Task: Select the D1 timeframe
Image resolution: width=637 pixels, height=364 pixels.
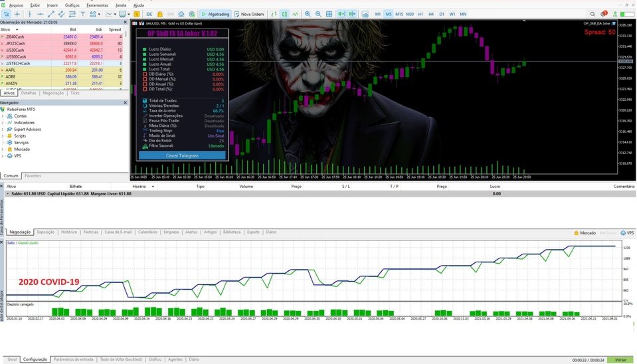Action: pyautogui.click(x=442, y=14)
